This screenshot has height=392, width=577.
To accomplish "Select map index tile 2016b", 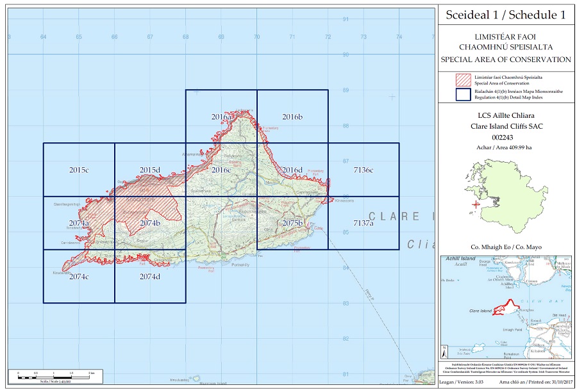I will pyautogui.click(x=292, y=117).
